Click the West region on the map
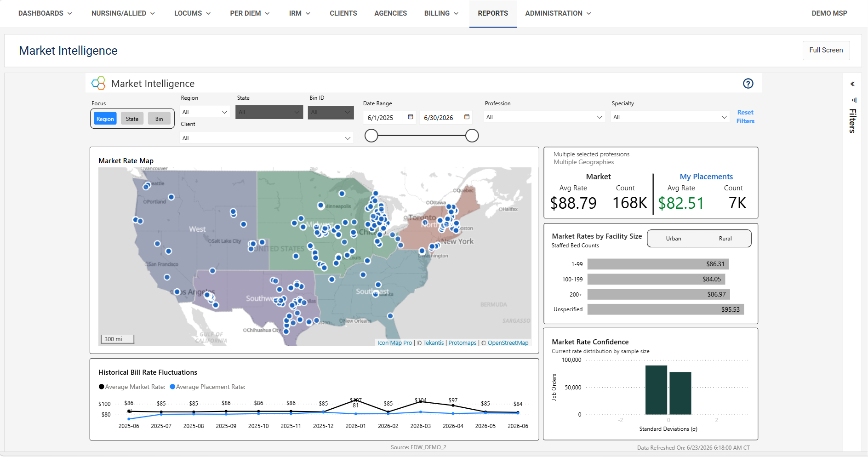The image size is (868, 457). point(197,229)
